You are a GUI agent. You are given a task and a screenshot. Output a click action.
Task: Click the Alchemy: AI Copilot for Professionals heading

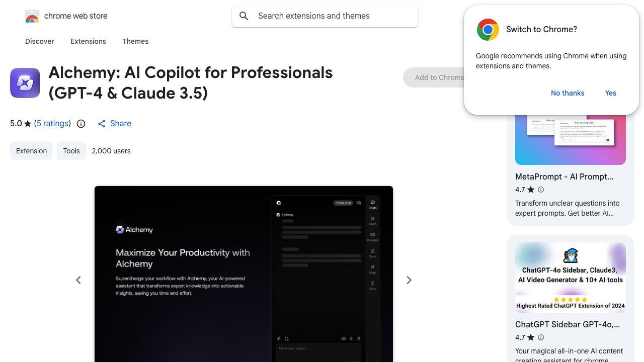coord(191,83)
